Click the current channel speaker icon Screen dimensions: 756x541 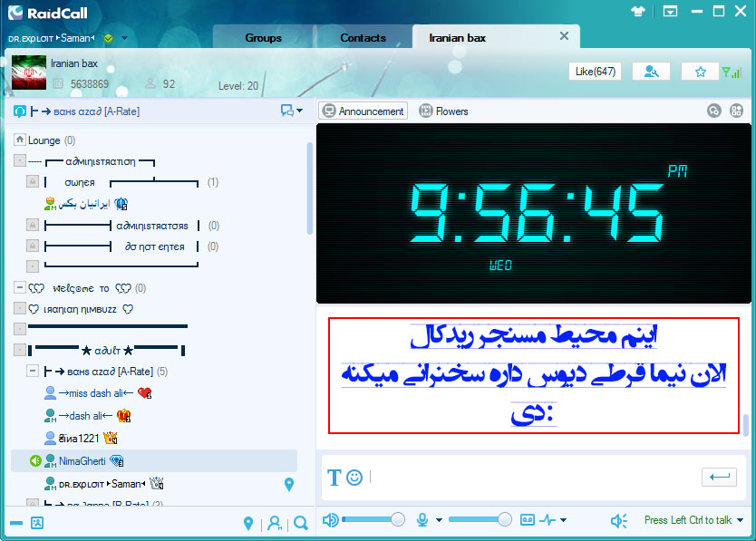click(20, 111)
